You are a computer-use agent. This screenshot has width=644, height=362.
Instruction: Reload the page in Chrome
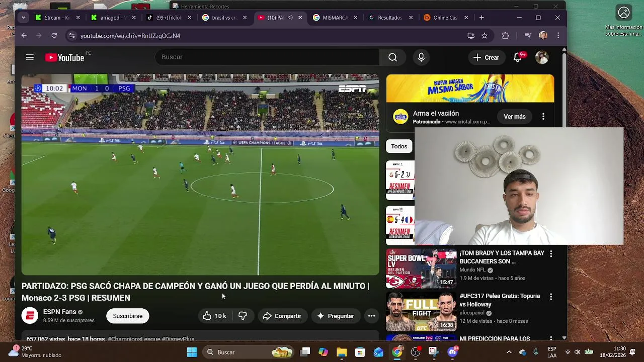click(x=54, y=36)
